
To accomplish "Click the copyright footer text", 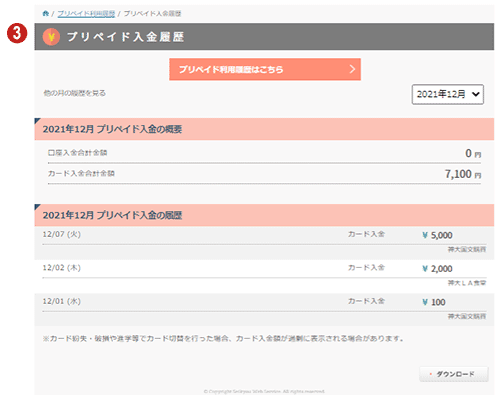I will [264, 391].
